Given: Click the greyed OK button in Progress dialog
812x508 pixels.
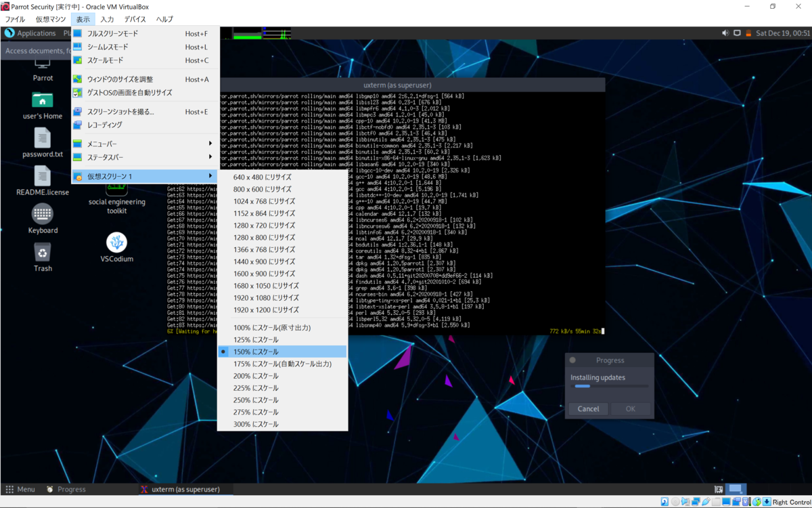Looking at the screenshot, I should [631, 408].
